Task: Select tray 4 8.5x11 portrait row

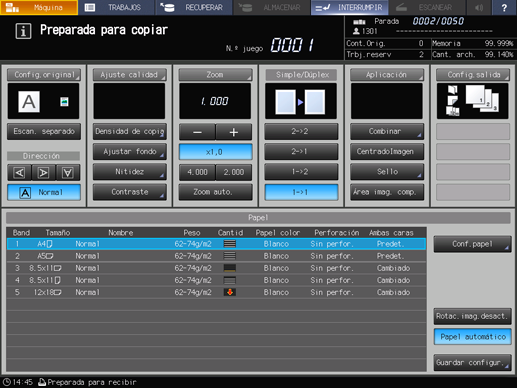Action: (216, 280)
